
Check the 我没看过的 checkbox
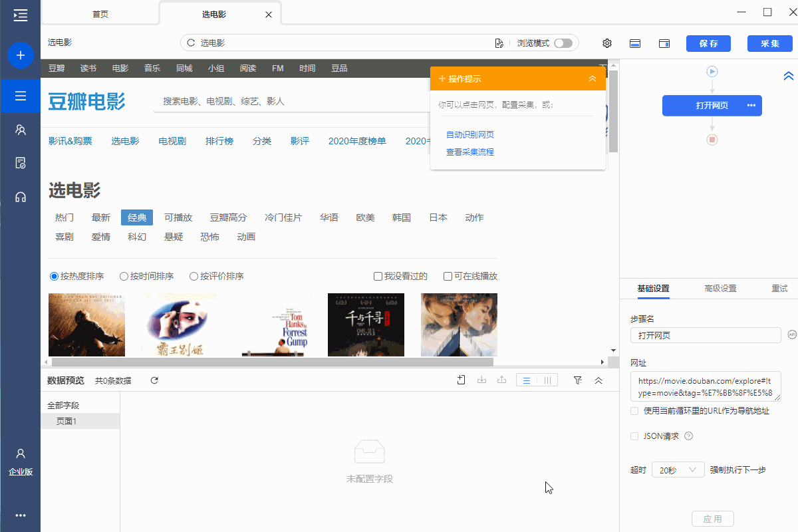(378, 276)
